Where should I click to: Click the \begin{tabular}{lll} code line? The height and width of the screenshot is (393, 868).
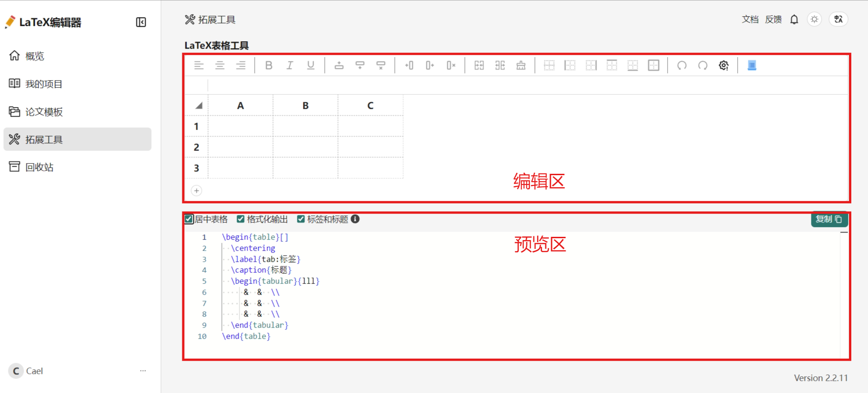coord(275,281)
